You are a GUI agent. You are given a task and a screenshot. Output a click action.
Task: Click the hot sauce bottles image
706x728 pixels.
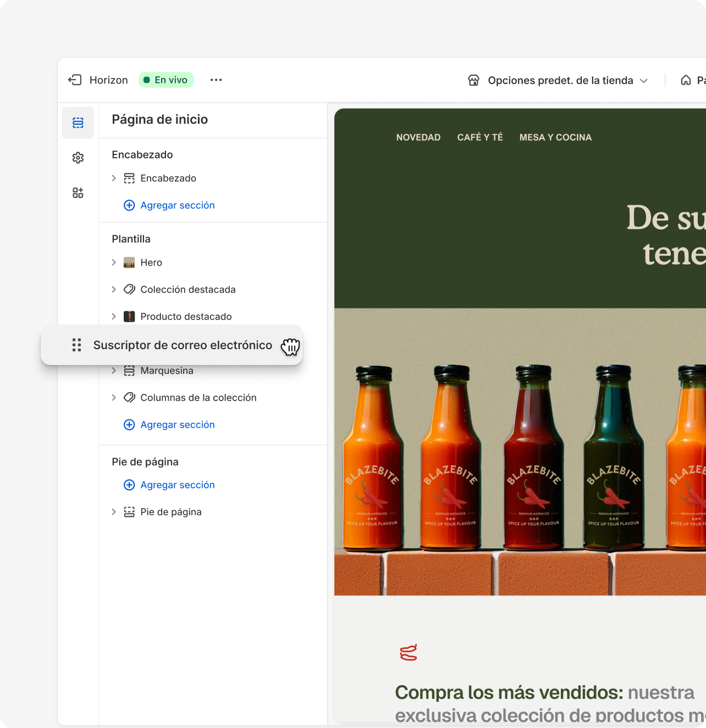click(x=520, y=452)
